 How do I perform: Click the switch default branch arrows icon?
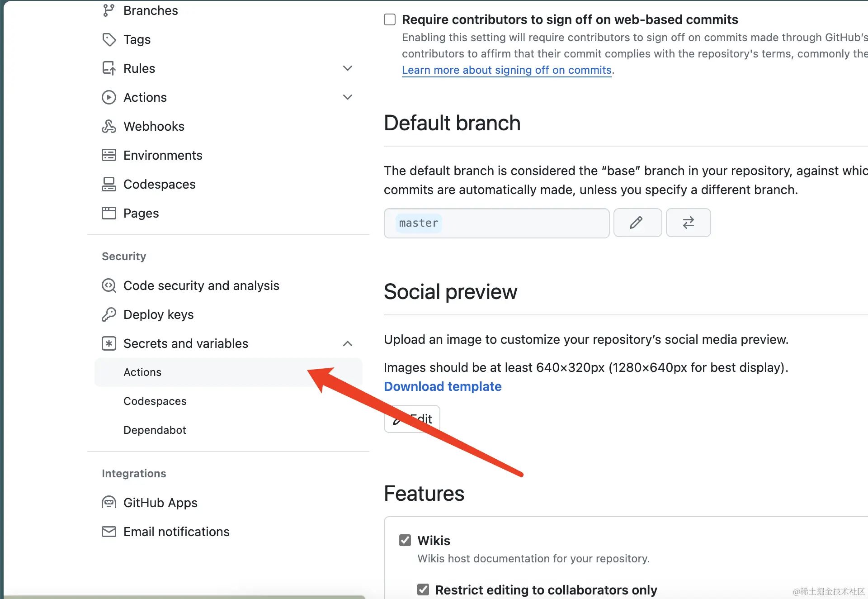tap(688, 223)
